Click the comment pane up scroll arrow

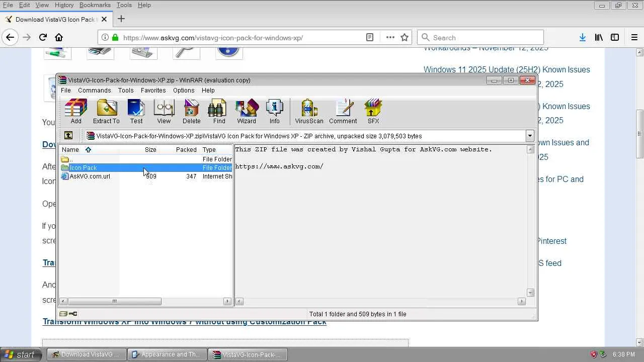(530, 149)
